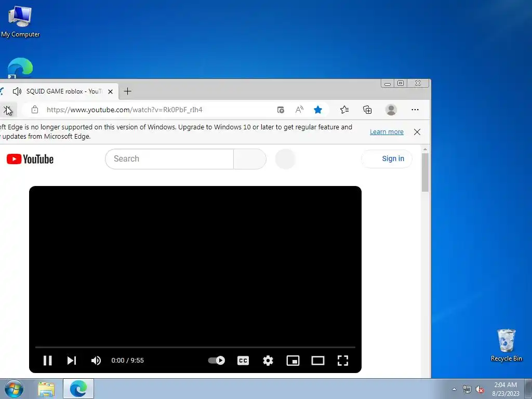Image resolution: width=532 pixels, height=399 pixels.
Task: Open a new browser tab
Action: pyautogui.click(x=128, y=91)
